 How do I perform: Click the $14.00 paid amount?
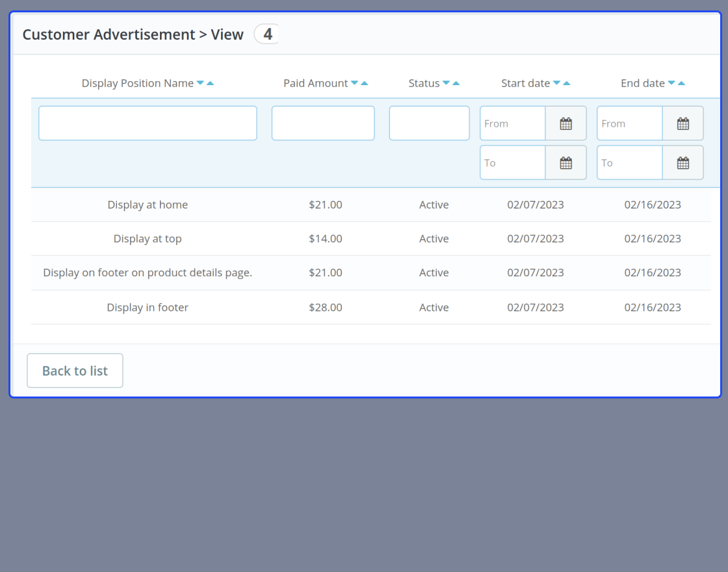[326, 239]
